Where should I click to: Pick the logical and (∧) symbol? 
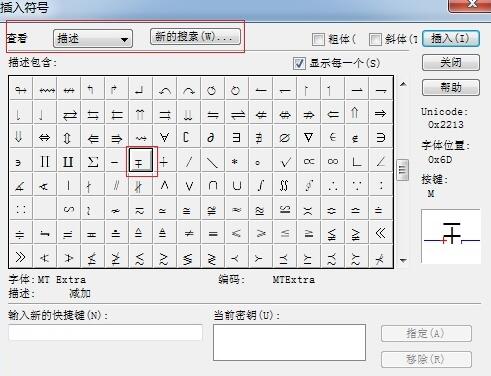(165, 185)
